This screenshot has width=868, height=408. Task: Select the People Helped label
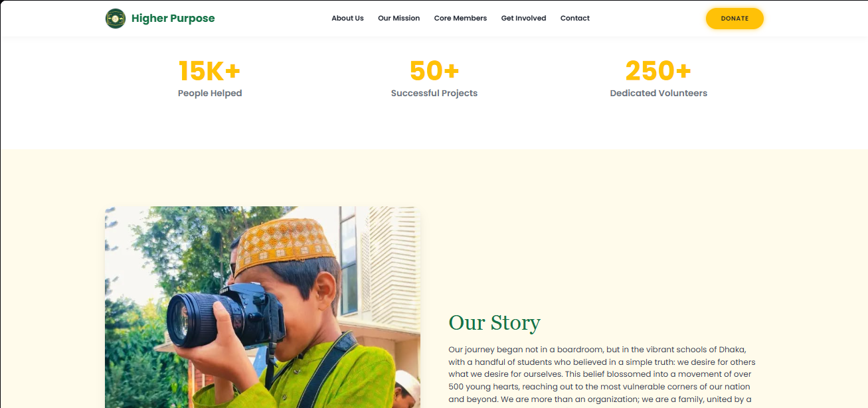tap(210, 94)
